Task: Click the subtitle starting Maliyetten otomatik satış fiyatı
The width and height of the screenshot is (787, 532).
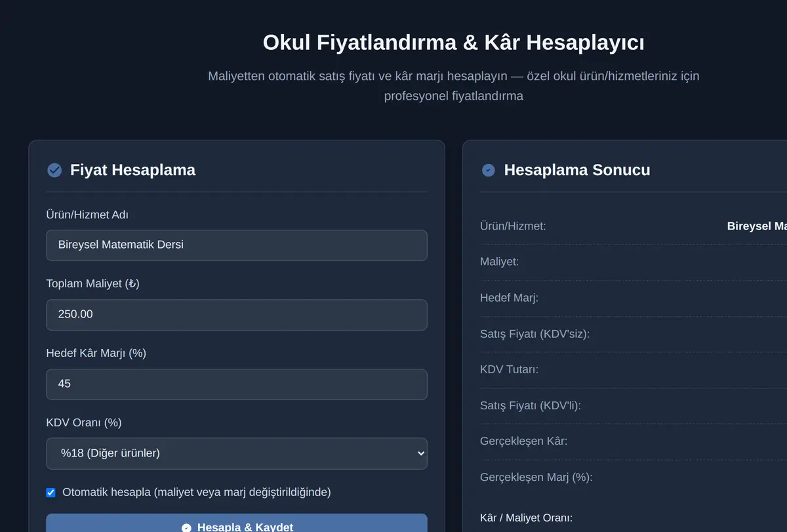Action: 454,86
